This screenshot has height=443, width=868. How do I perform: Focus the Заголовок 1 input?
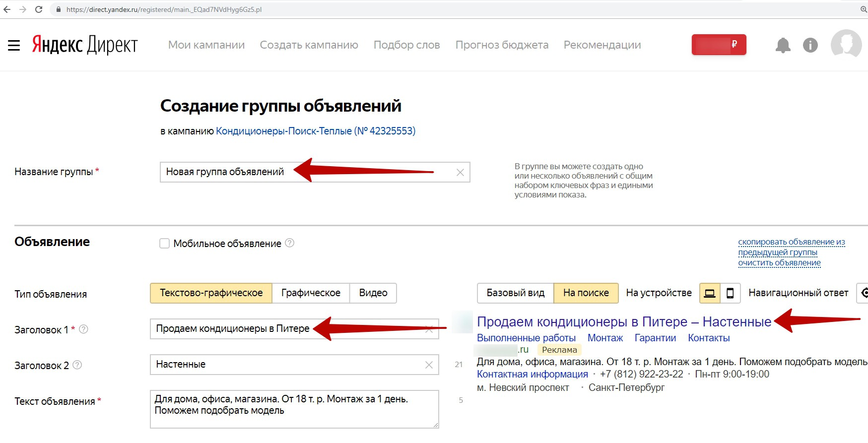pos(294,329)
